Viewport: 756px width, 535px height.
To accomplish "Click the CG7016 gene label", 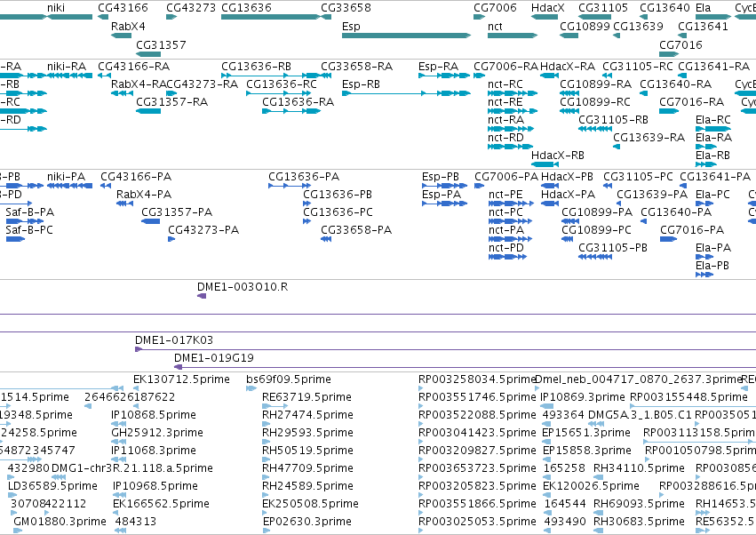I will 680,44.
